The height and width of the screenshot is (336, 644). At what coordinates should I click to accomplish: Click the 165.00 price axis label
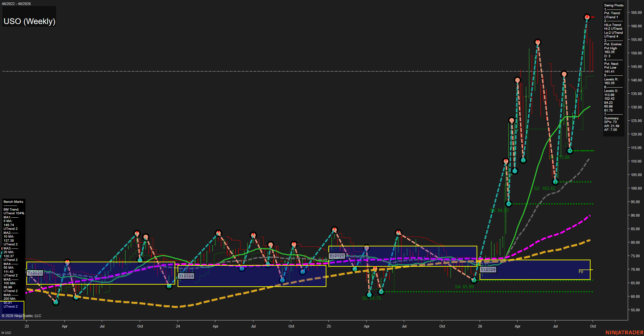click(x=636, y=13)
